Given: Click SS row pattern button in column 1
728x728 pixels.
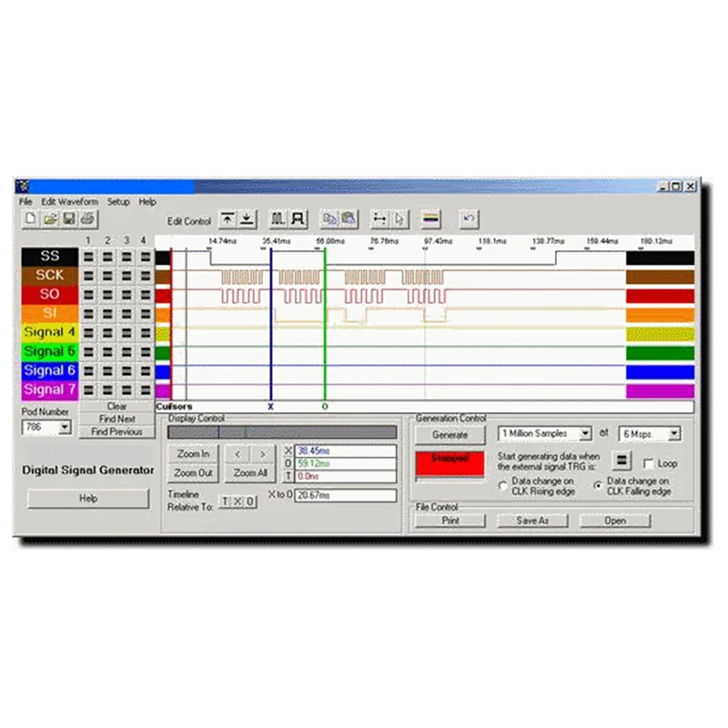Looking at the screenshot, I should (88, 257).
